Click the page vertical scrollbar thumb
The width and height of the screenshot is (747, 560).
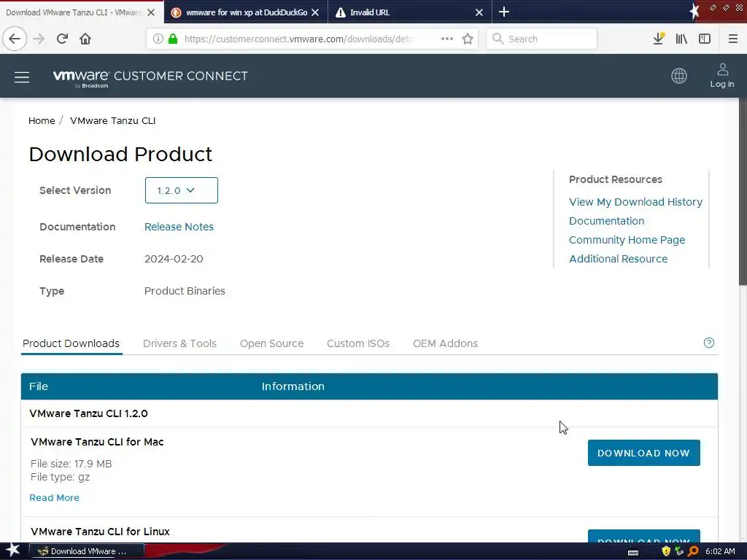742,192
